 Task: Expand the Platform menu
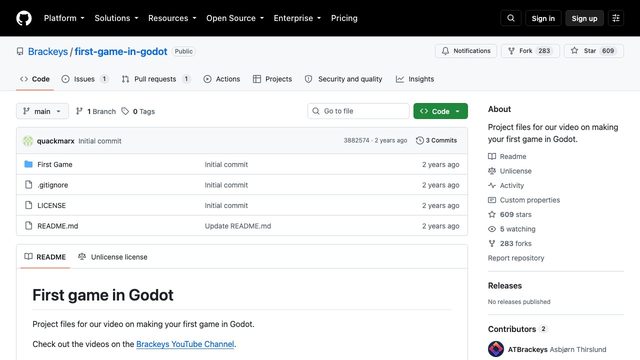click(x=64, y=18)
